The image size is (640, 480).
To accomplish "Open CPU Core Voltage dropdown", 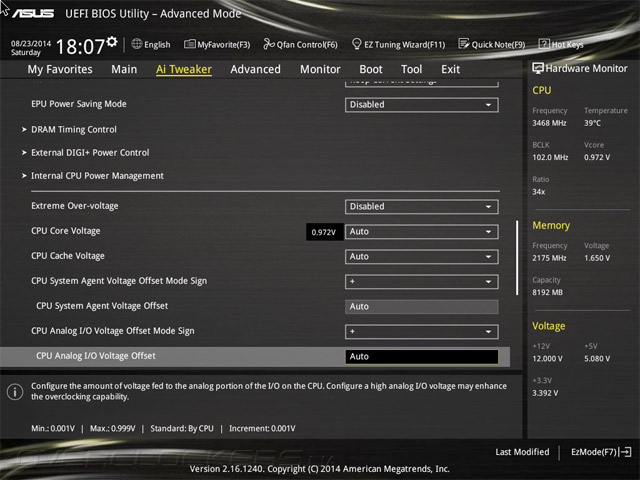I will (422, 232).
